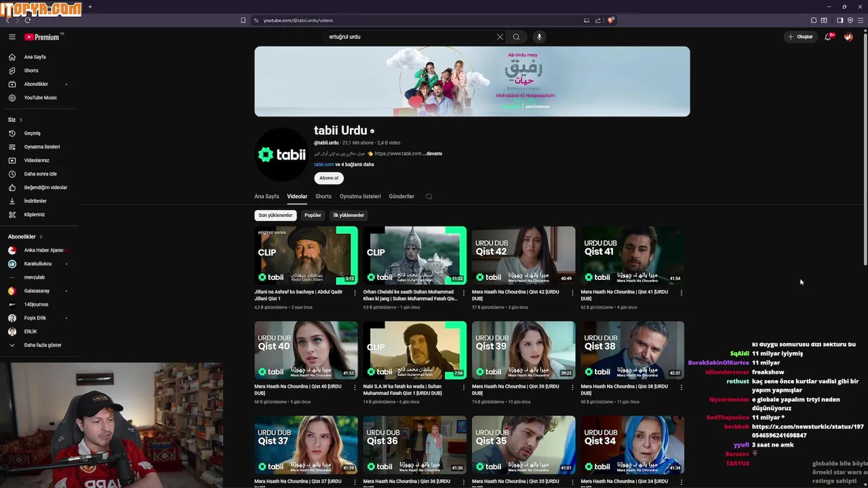Bookmark this page icon in address bar
The image size is (868, 488).
click(243, 20)
